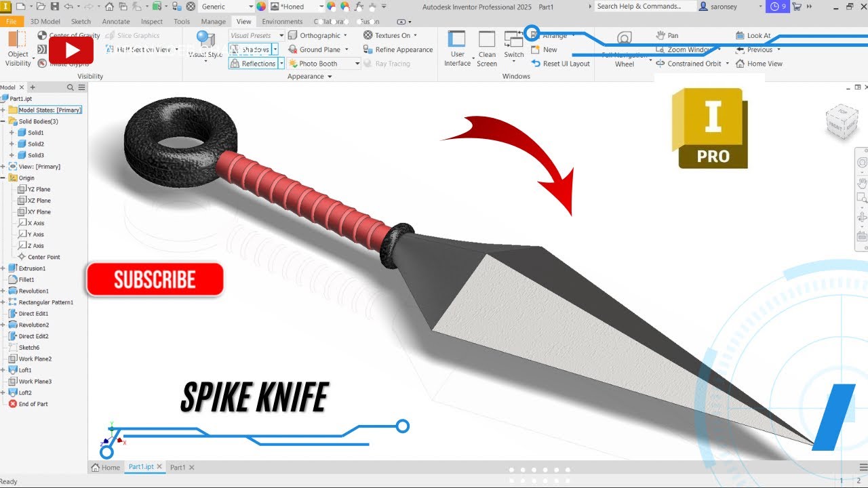Go to the Home document tab
Viewport: 868px width, 488px height.
pyautogui.click(x=106, y=467)
